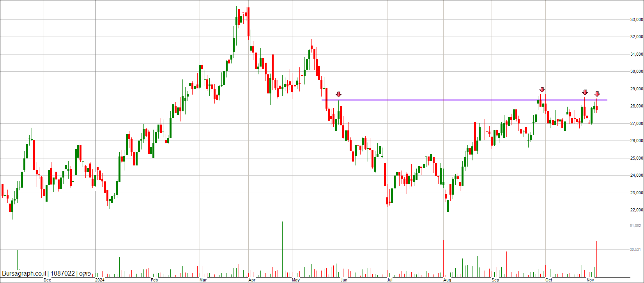Pick the Jul month label
The width and height of the screenshot is (644, 283).
click(389, 280)
